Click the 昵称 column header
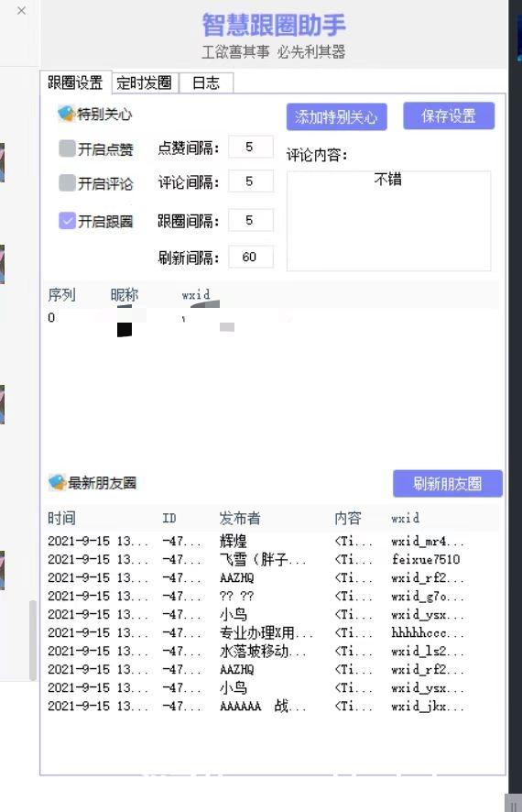 [x=125, y=295]
